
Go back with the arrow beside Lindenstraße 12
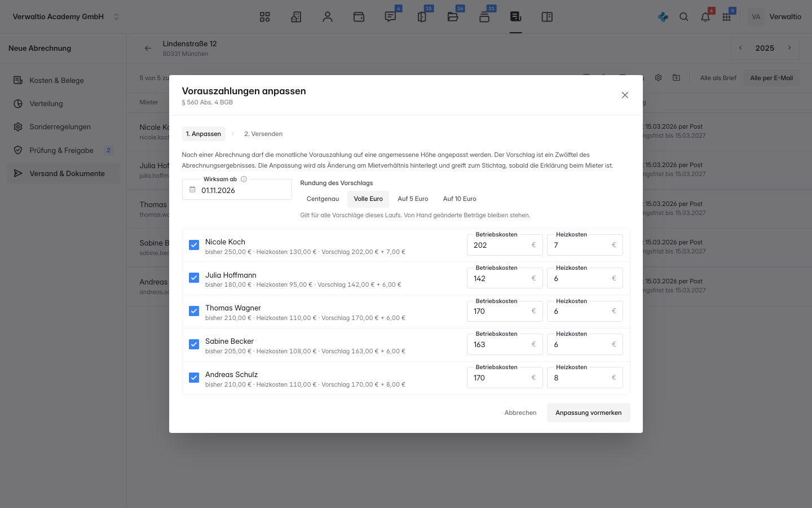click(x=148, y=49)
